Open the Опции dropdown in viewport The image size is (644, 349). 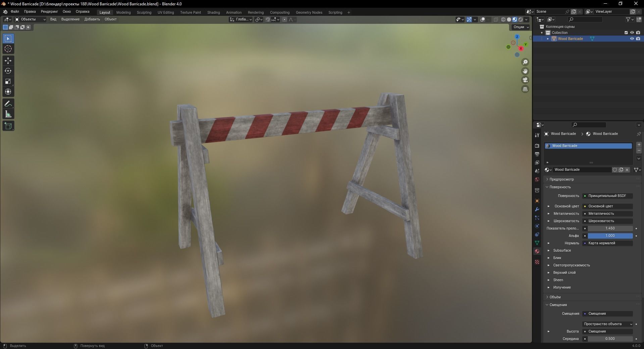[x=521, y=27]
